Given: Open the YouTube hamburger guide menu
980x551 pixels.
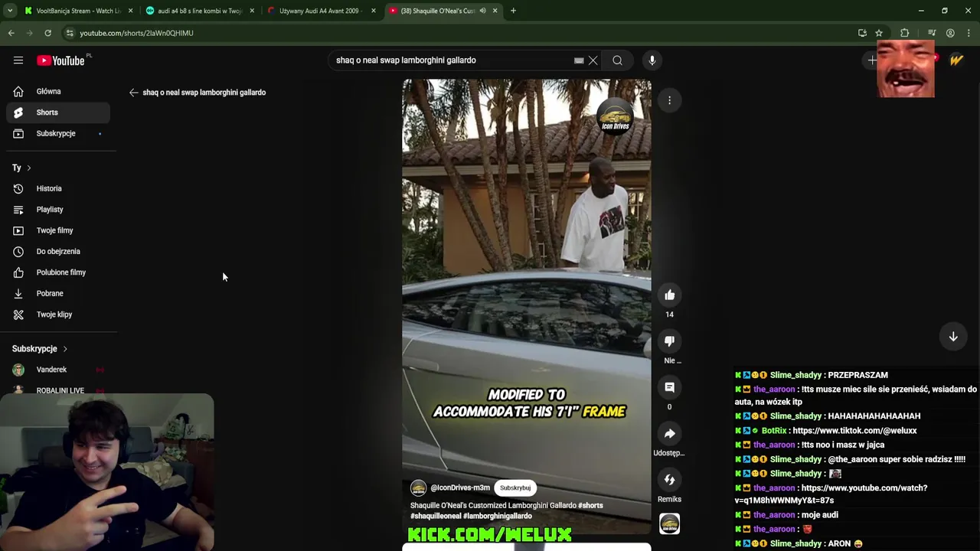Looking at the screenshot, I should (x=18, y=60).
